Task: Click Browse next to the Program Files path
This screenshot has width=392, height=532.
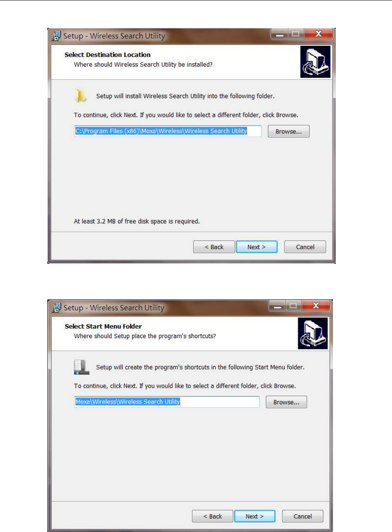Action: pos(289,131)
